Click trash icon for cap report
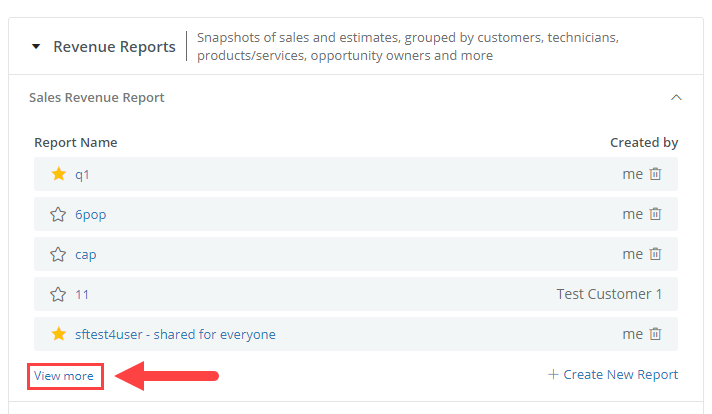The image size is (712, 414). (x=655, y=254)
